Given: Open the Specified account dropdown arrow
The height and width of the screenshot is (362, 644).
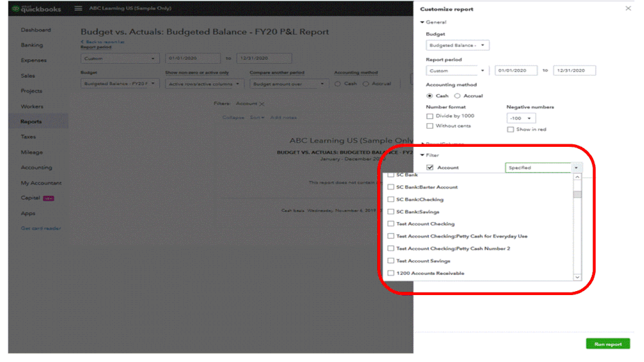Looking at the screenshot, I should coord(576,167).
